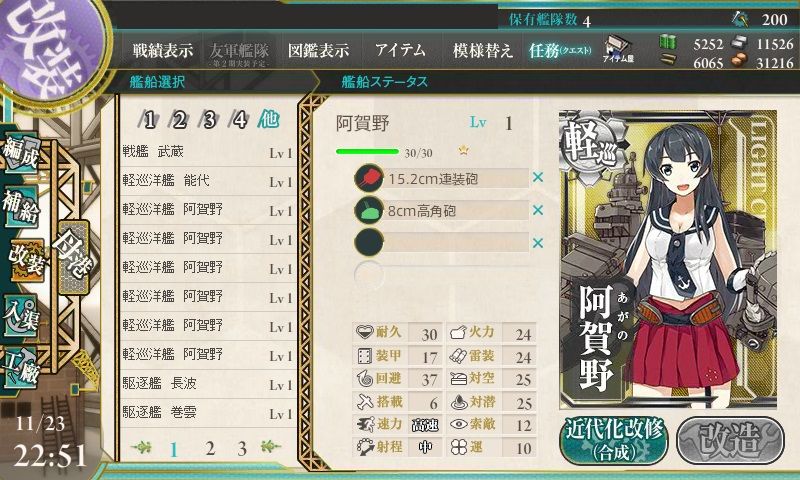Click the 改造 remodel button
800x480 pixels.
[731, 441]
